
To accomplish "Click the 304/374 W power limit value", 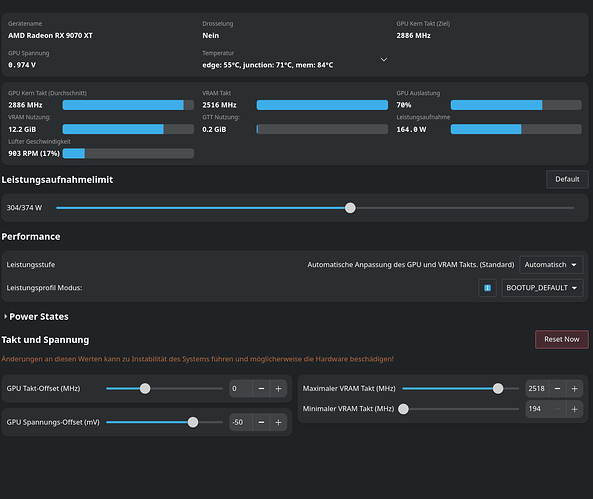I will coord(24,208).
